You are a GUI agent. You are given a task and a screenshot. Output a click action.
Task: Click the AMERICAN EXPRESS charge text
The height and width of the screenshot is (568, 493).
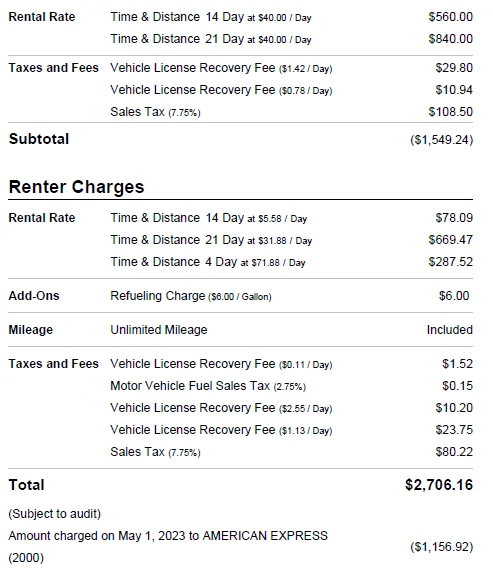[265, 536]
